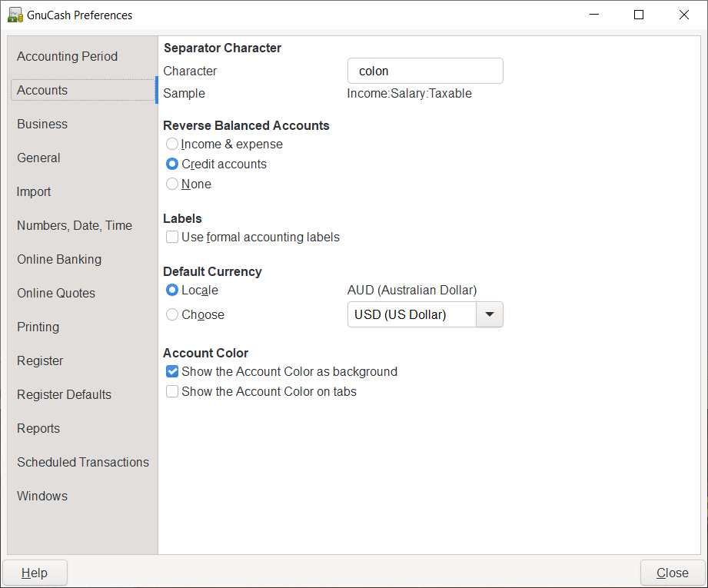
Task: Uncheck Show the Account Color as background
Action: coord(173,372)
